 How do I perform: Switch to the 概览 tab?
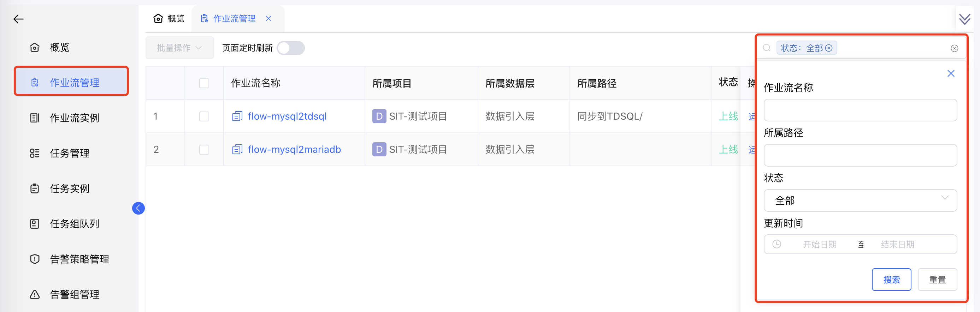169,18
